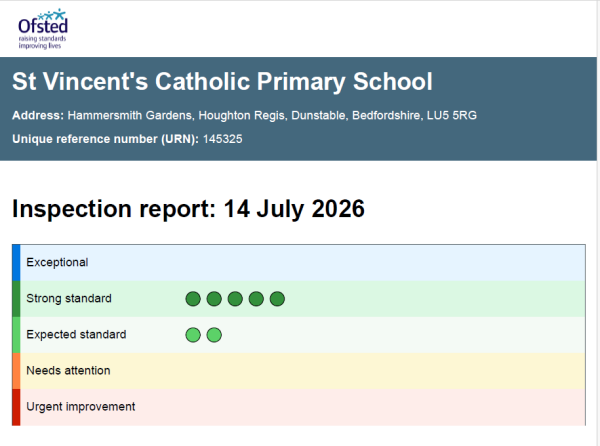Viewport: 600px width, 446px height.
Task: Click the 'Unique reference number (URN):' label
Action: pyautogui.click(x=105, y=139)
